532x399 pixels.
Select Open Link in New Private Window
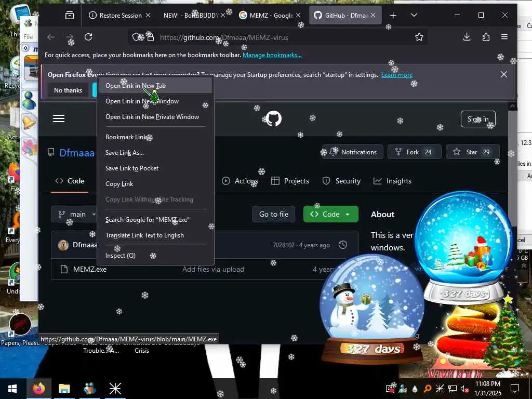click(x=155, y=117)
